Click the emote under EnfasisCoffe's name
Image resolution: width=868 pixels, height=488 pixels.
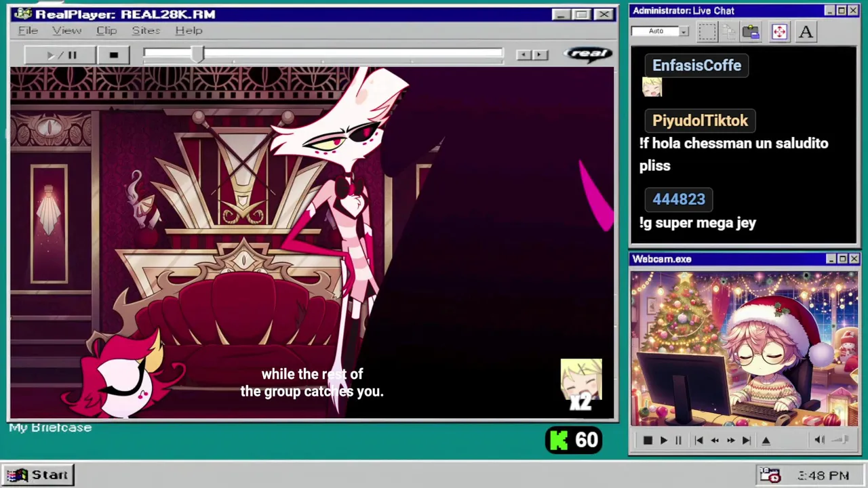point(652,87)
